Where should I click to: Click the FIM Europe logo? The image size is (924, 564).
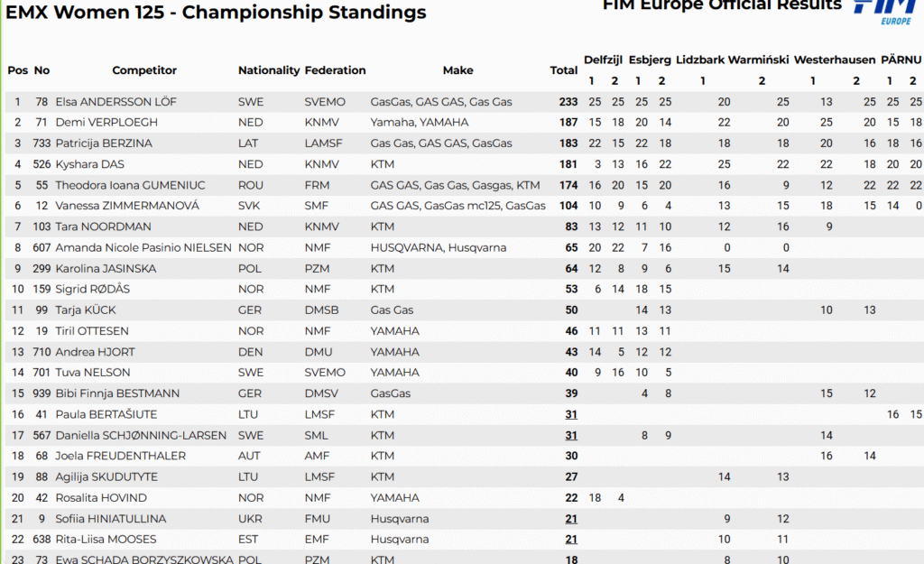point(884,11)
